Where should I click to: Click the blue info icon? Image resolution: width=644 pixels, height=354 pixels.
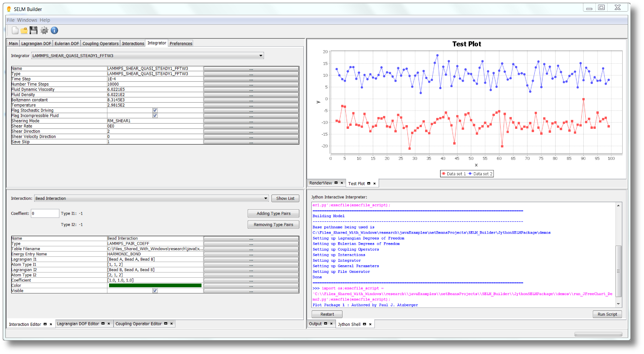click(x=54, y=30)
